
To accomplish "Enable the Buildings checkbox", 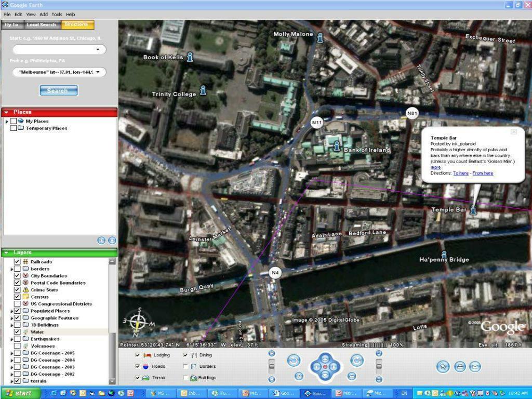I will (185, 377).
